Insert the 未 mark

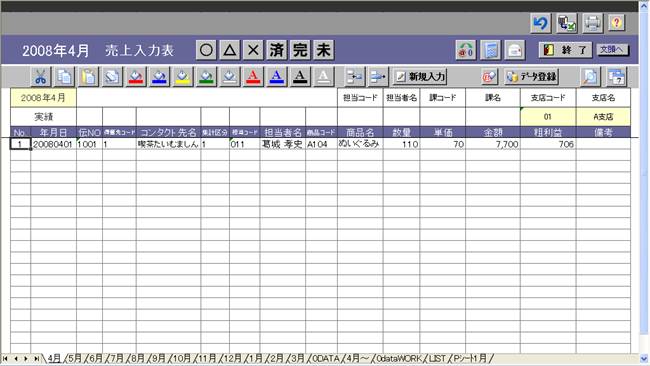[x=323, y=50]
